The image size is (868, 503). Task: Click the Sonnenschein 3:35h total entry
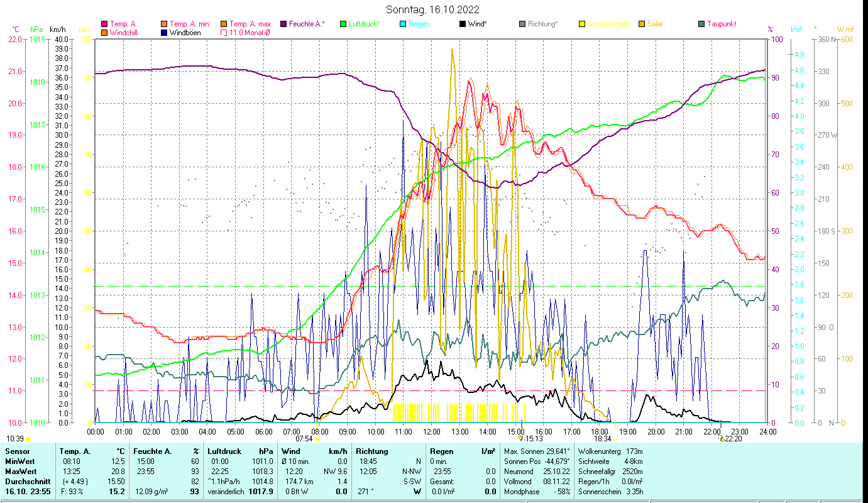pyautogui.click(x=610, y=491)
